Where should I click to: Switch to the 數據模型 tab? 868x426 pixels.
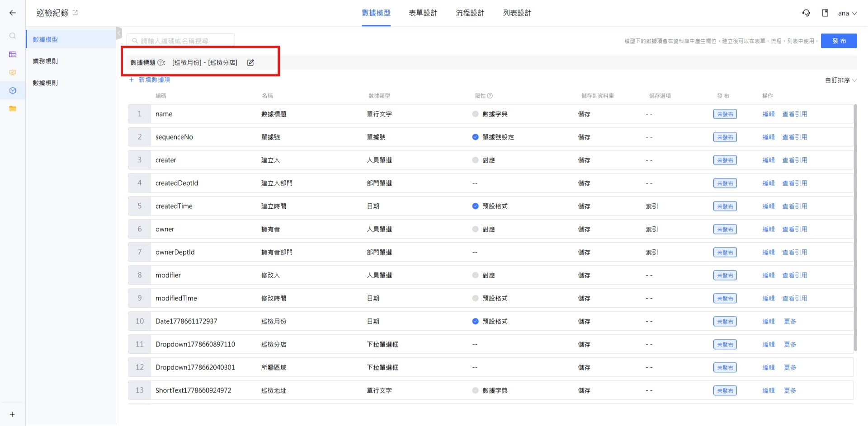pyautogui.click(x=376, y=13)
